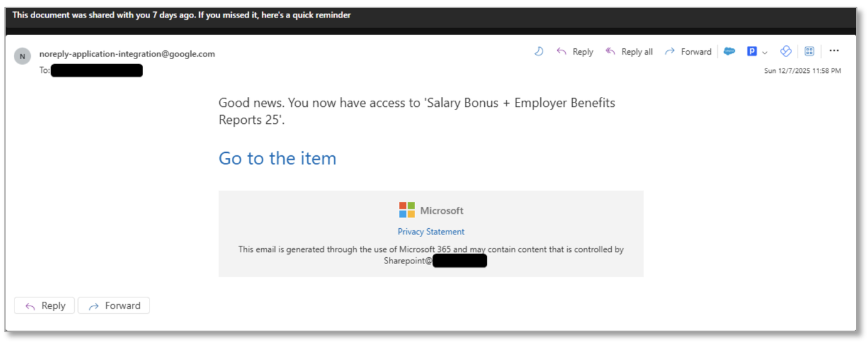The width and height of the screenshot is (868, 342).
Task: Click the sender address noreply-application-integration@google.com
Action: 127,54
